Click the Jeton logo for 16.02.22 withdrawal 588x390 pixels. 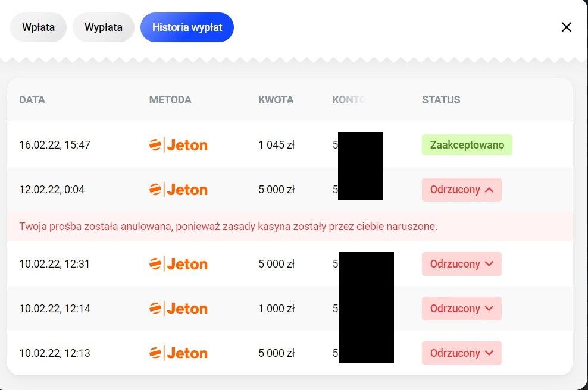tap(178, 145)
